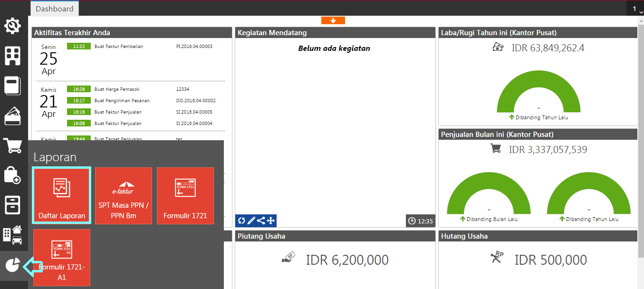Open Daftar Laporan from the Laporan menu
Screen dimensions: 644x289
coord(61,195)
